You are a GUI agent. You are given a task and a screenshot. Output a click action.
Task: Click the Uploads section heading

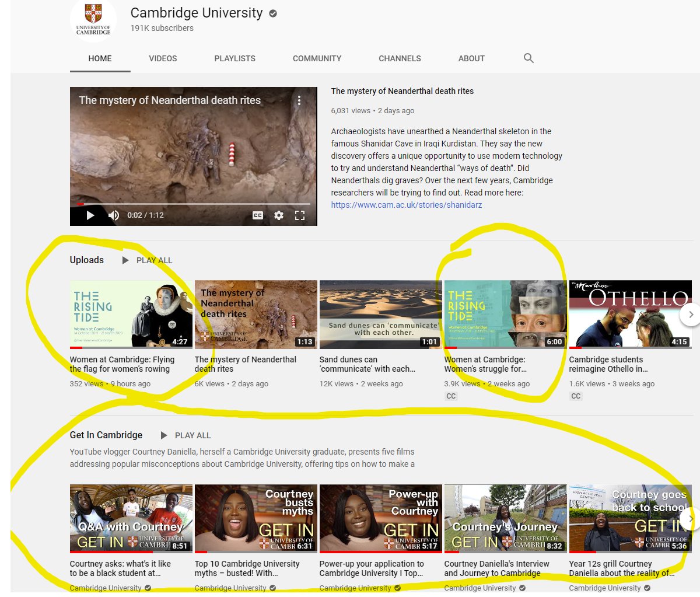click(87, 260)
